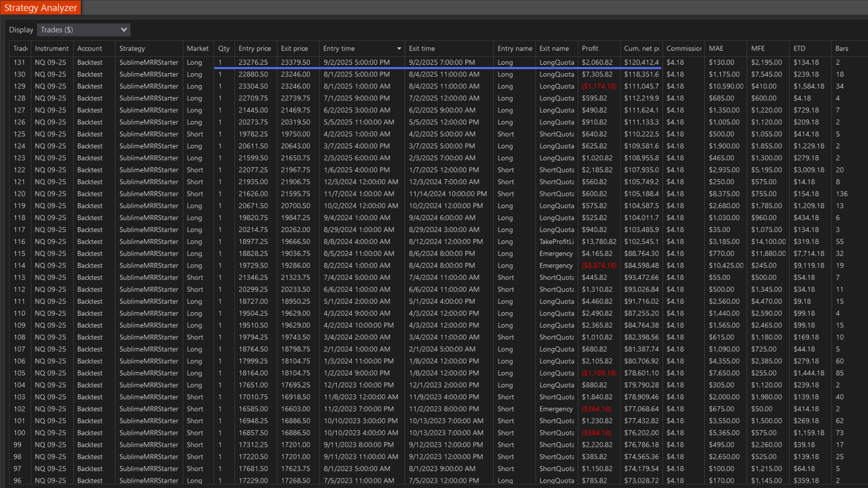Click the Cum. net profit column header
The height and width of the screenshot is (488, 868).
pos(641,49)
